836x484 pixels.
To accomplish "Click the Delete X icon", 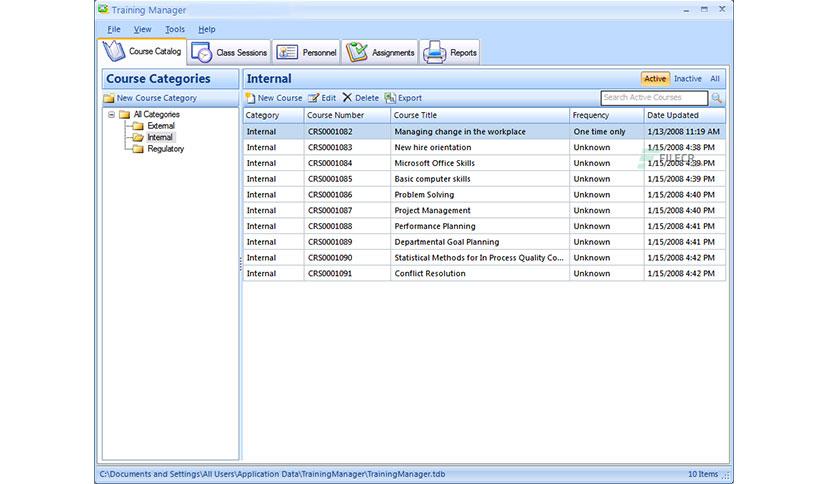I will click(x=347, y=98).
